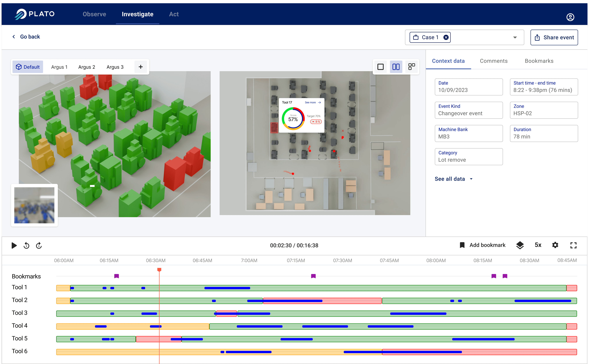The height and width of the screenshot is (364, 589).
Task: Click the Share event button
Action: pyautogui.click(x=554, y=37)
